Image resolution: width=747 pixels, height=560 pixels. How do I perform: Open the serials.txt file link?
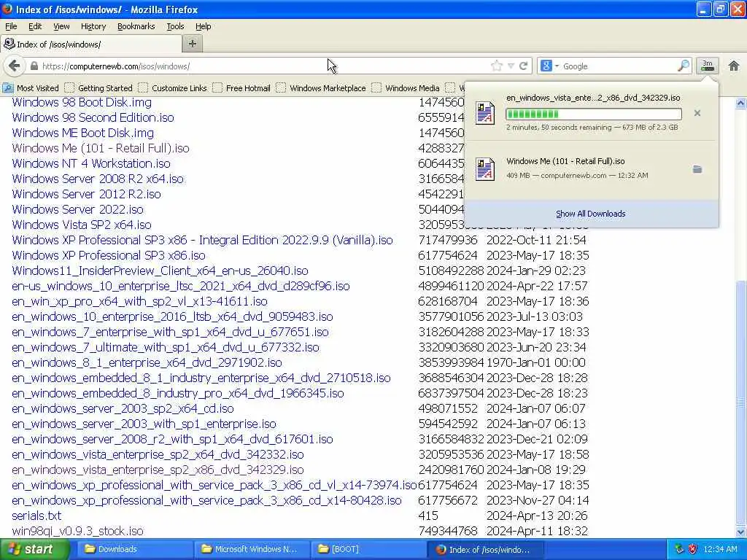[x=36, y=516]
